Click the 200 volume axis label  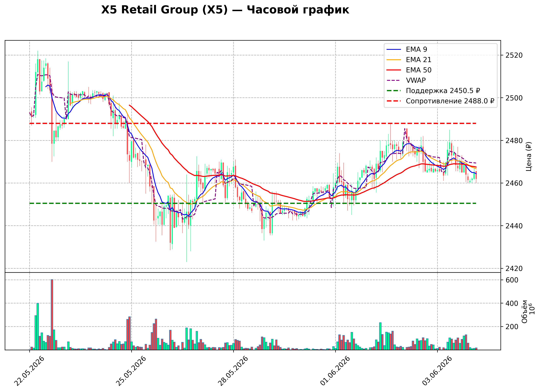(512, 327)
